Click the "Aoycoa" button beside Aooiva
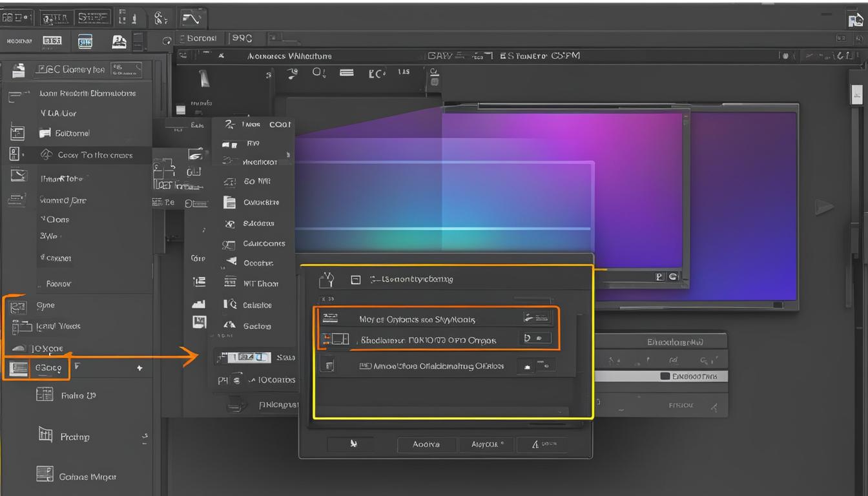This screenshot has height=496, width=868. [x=486, y=444]
